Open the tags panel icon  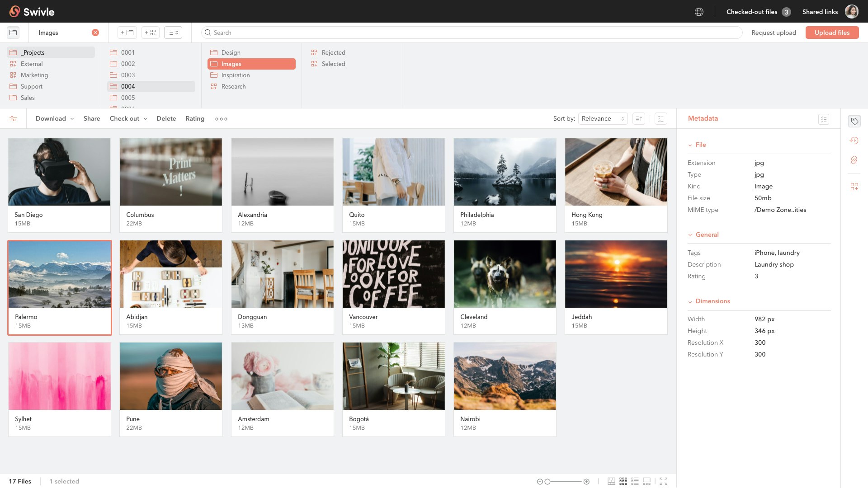pyautogui.click(x=854, y=121)
